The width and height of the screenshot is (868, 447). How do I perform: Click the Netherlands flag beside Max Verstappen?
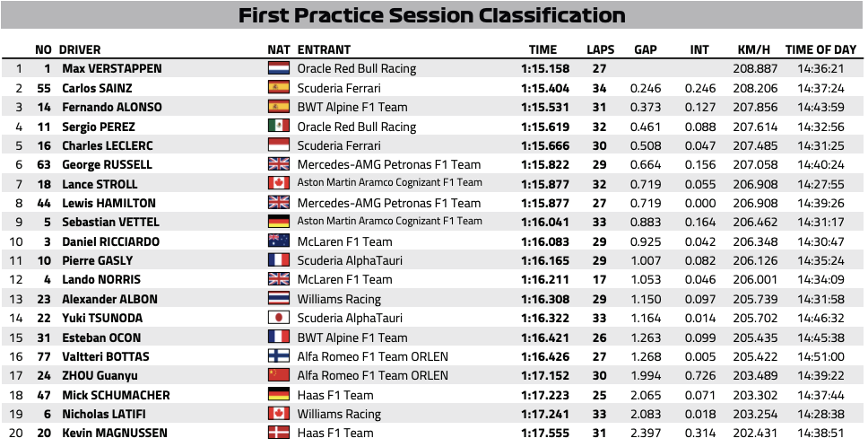click(279, 69)
